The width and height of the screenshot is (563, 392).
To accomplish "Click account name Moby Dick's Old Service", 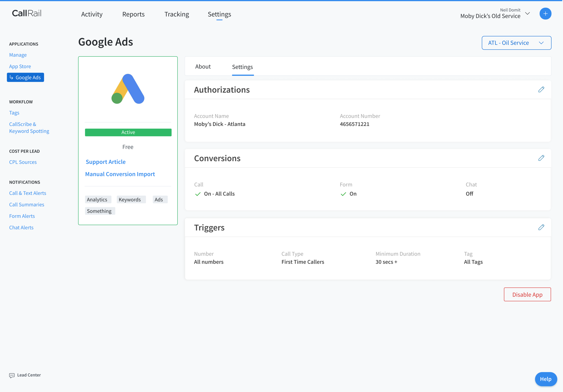I will click(x=490, y=16).
